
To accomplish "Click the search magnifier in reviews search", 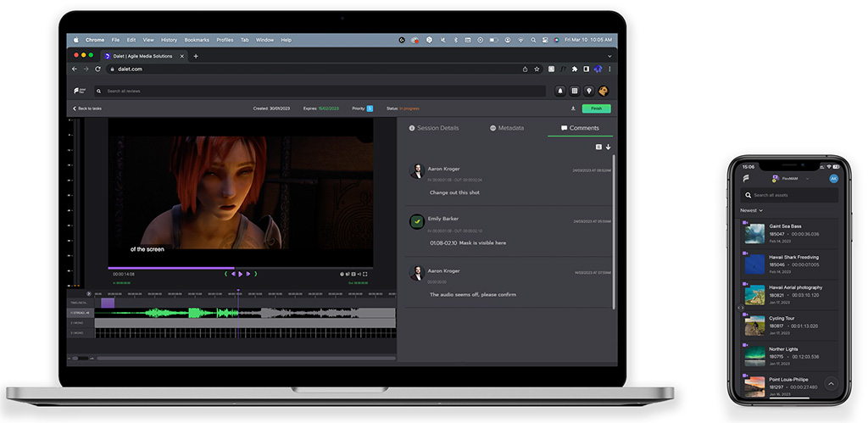I will [x=98, y=91].
